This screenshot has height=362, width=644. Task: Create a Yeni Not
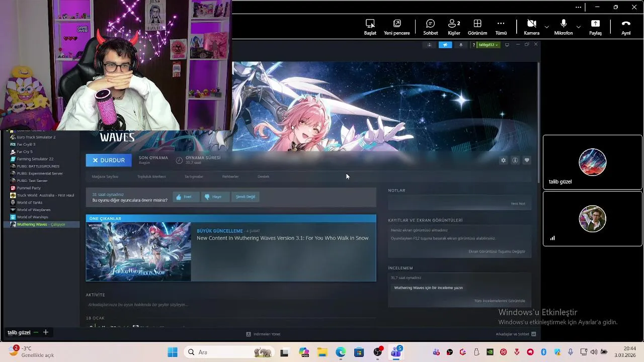(x=518, y=204)
